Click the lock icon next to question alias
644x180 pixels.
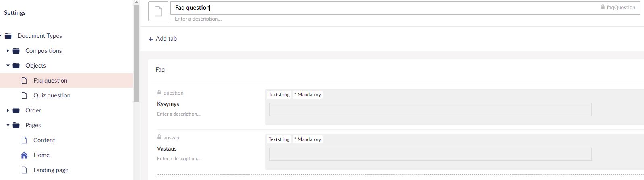click(x=159, y=92)
